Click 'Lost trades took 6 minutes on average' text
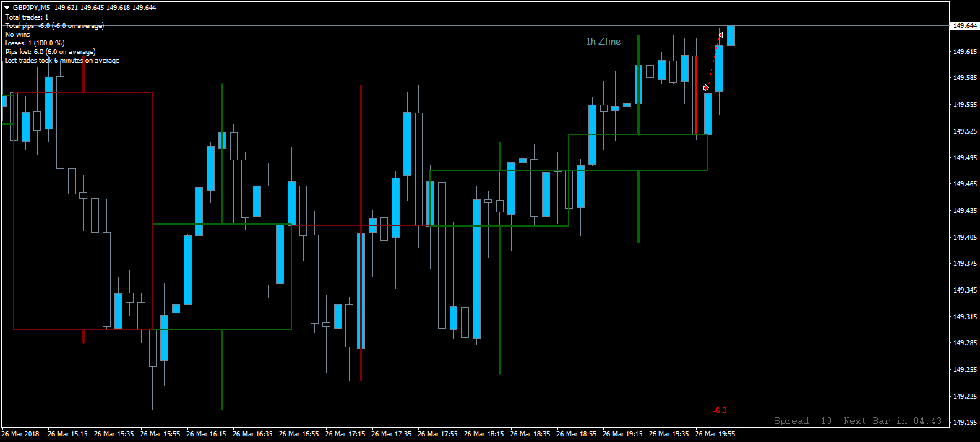 pyautogui.click(x=62, y=61)
